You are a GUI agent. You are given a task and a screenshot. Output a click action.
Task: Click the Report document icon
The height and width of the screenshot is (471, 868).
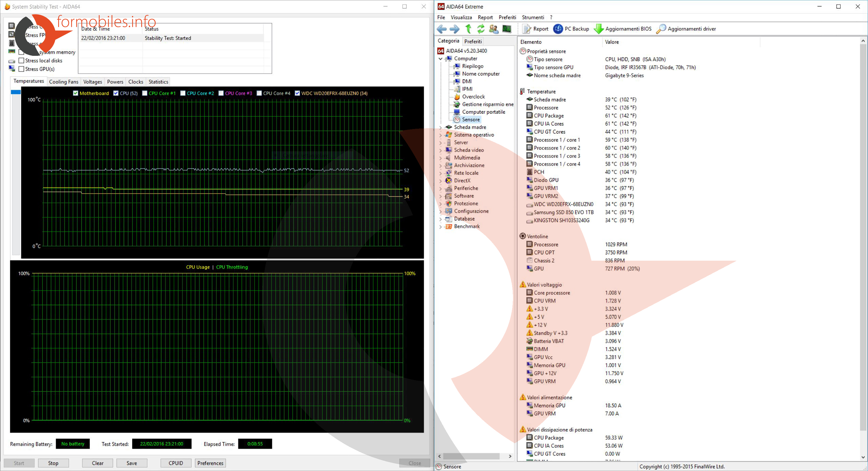tap(526, 29)
